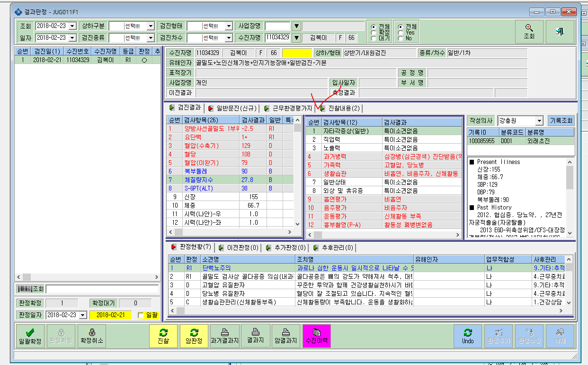Select the 확정 radio button
Screen dimensions: 588x365
pyautogui.click(x=374, y=32)
